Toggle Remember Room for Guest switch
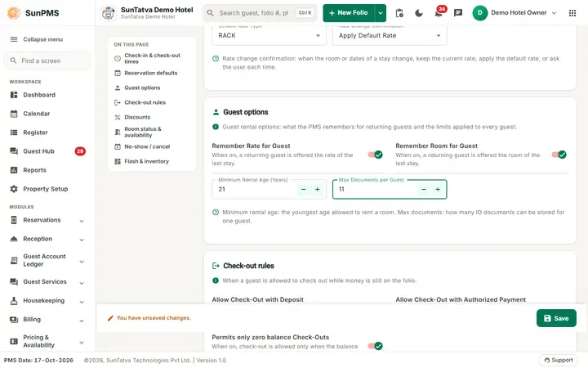This screenshot has height=368, width=588. point(559,155)
